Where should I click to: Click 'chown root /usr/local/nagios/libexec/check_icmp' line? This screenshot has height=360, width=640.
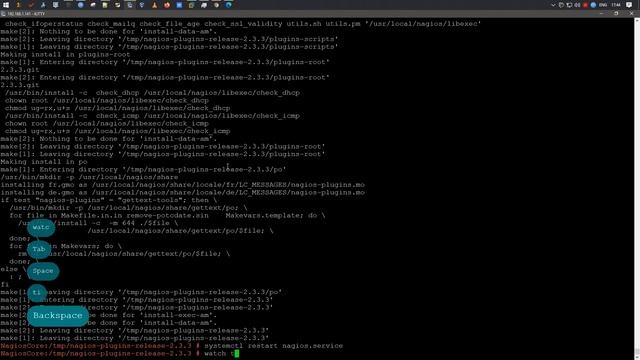coord(107,123)
